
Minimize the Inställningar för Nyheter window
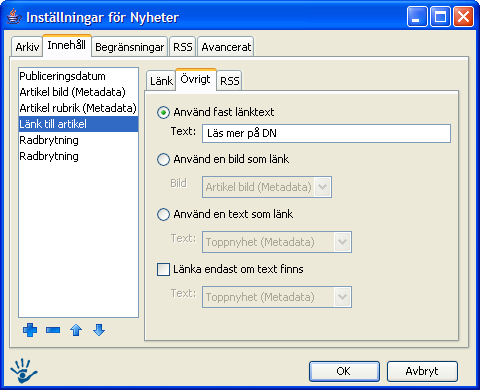[x=417, y=16]
